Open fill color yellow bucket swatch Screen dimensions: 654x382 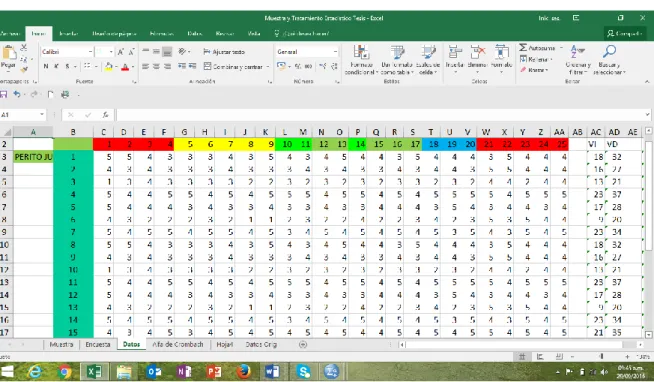[109, 66]
